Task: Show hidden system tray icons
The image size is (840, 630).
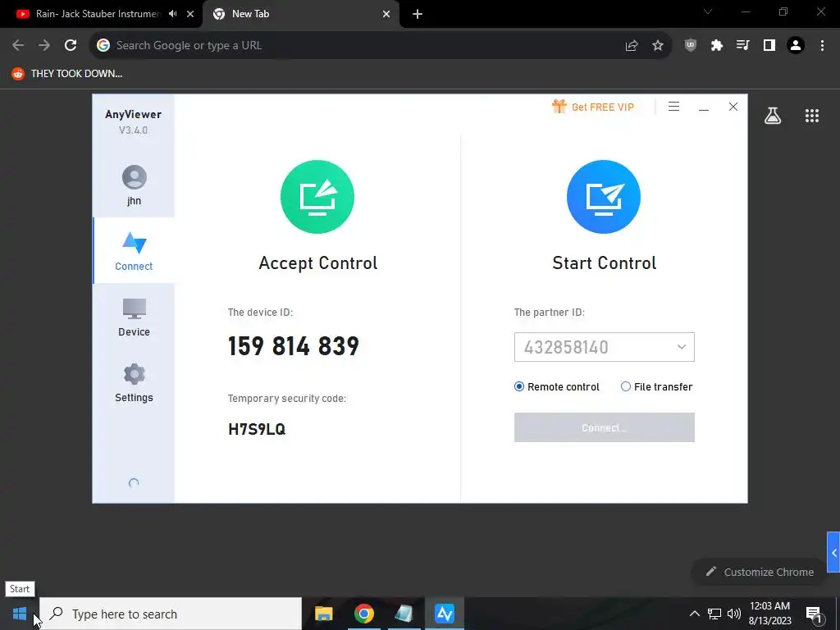Action: point(694,614)
